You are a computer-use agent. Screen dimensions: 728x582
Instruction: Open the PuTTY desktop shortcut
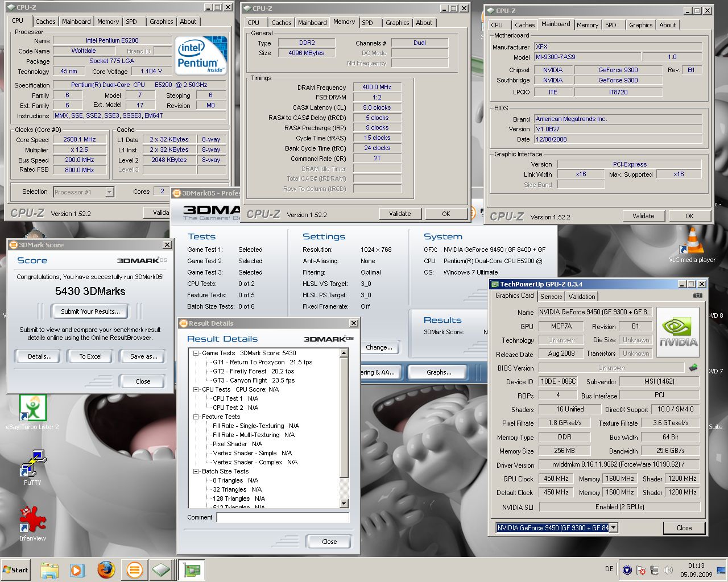32,467
